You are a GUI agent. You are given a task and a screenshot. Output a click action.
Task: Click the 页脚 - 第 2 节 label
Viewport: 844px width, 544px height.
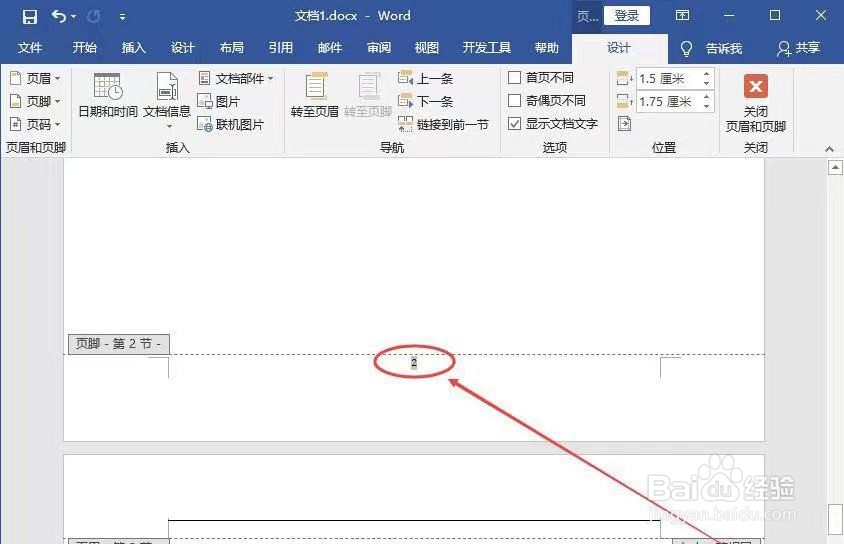click(x=118, y=344)
